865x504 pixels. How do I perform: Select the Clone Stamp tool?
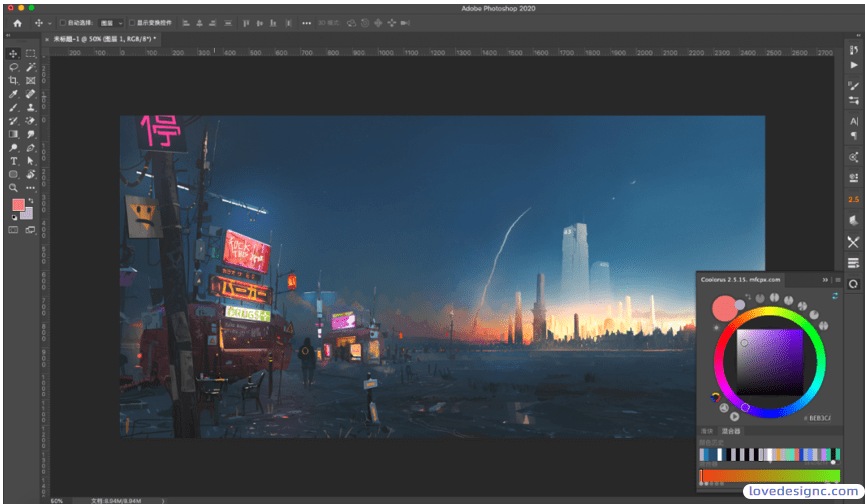[x=30, y=108]
